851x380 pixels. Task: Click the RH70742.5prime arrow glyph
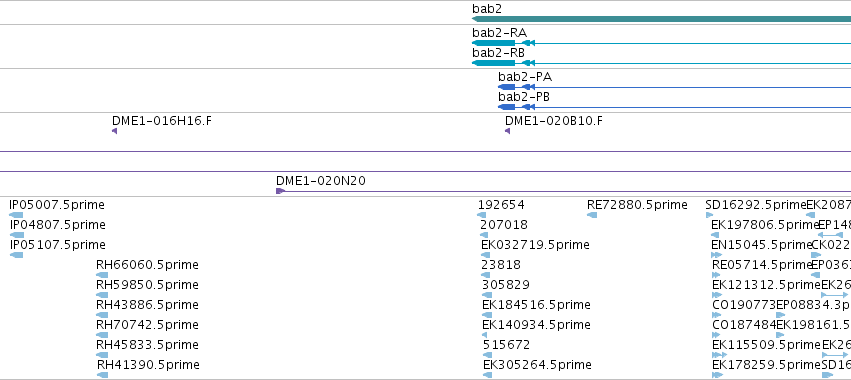(101, 335)
